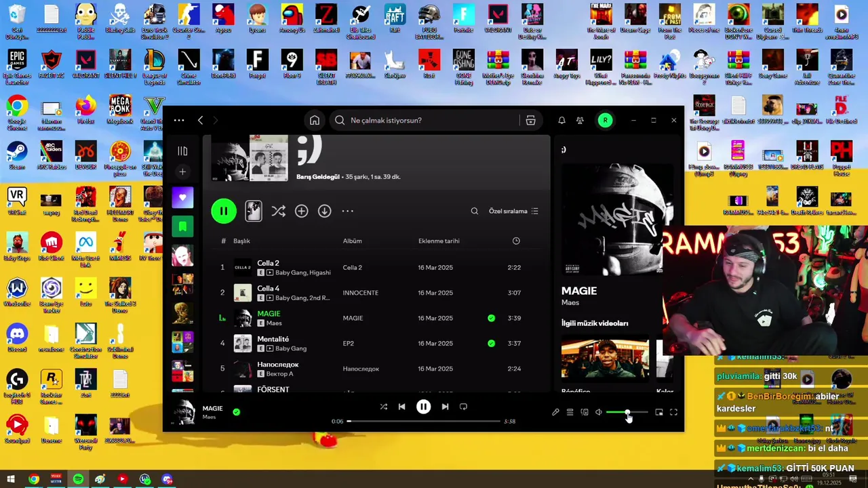This screenshot has width=868, height=488.
Task: Open Baby Gang artist link under Mentalité
Action: pos(291,348)
